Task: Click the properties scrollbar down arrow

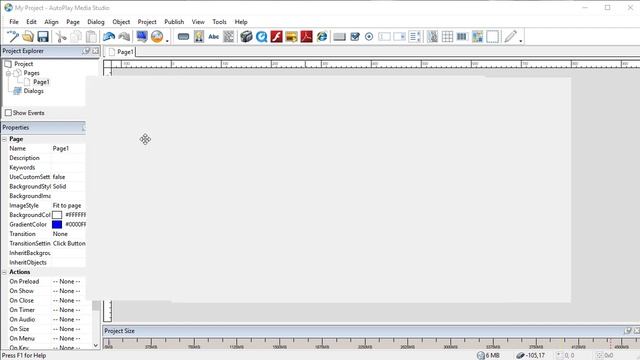Action: pos(96,345)
